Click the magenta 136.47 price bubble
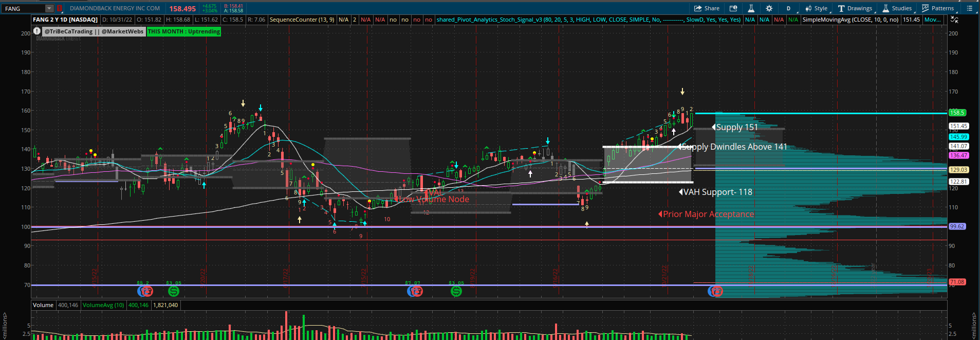Image resolution: width=980 pixels, height=340 pixels. (958, 155)
